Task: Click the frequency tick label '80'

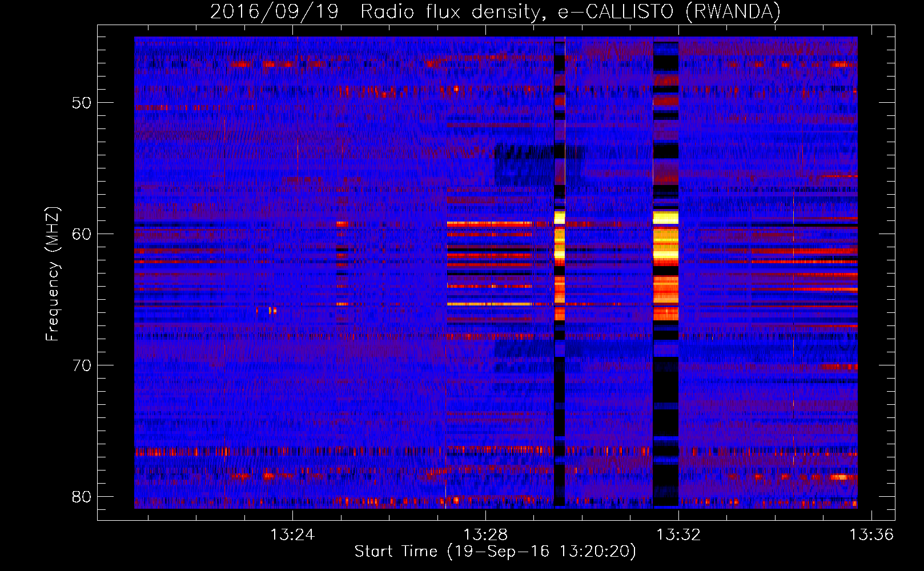Action: coord(82,497)
